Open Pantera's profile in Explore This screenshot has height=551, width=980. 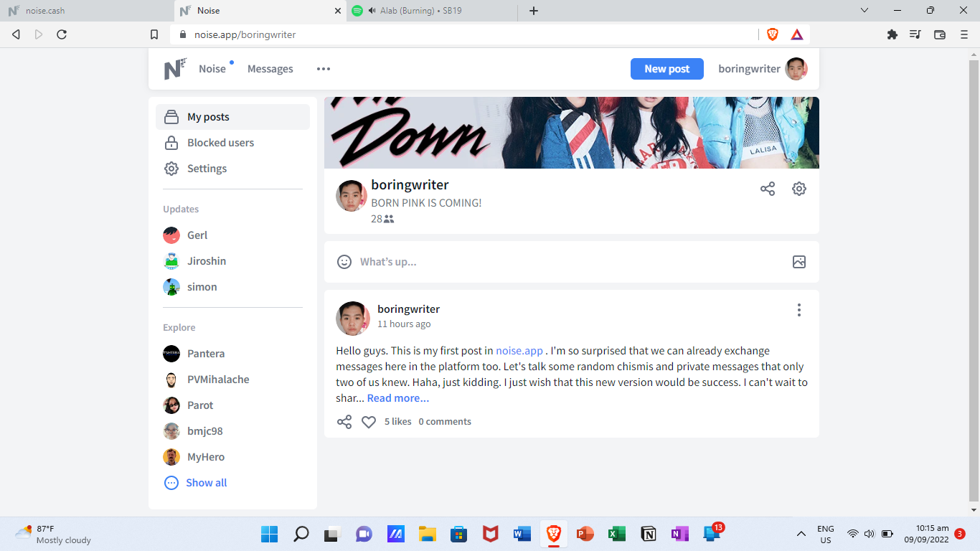point(194,354)
